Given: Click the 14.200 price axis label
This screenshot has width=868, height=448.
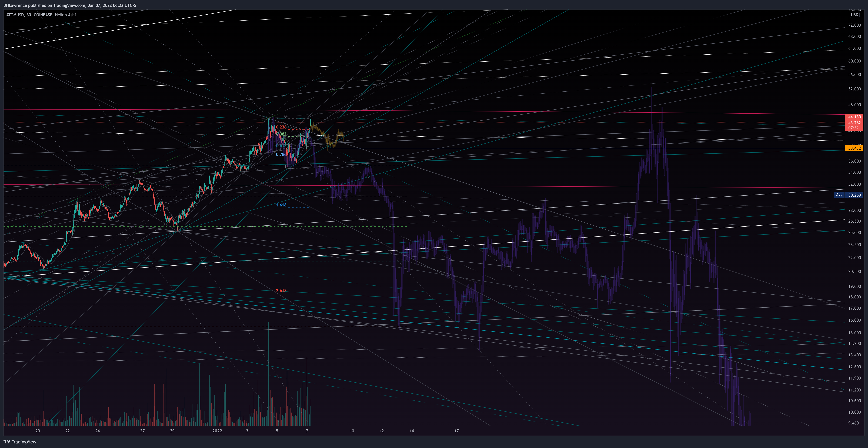Looking at the screenshot, I should pos(854,344).
